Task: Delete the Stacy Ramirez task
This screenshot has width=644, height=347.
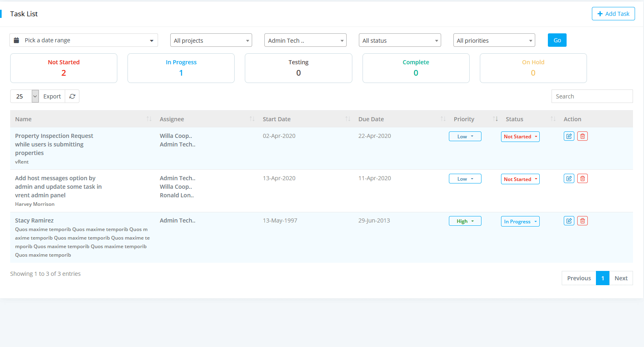Action: coord(582,221)
